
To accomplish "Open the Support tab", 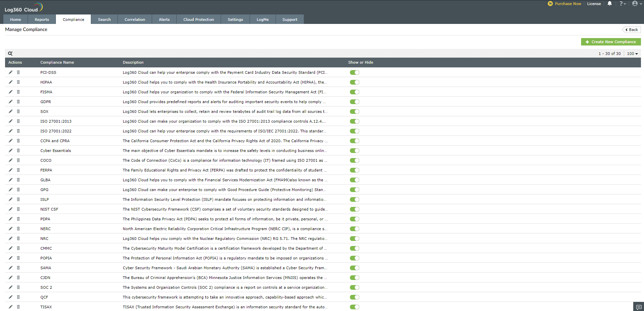I will point(290,20).
